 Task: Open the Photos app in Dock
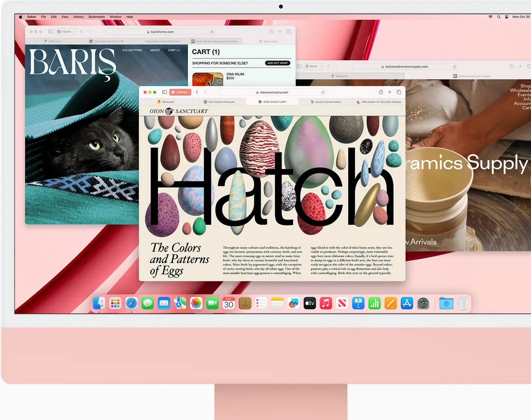pos(196,303)
